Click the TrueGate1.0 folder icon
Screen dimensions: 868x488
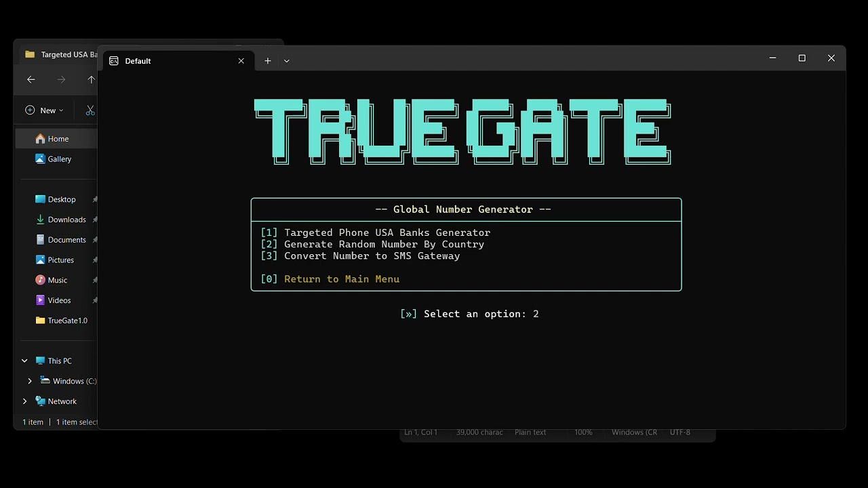[x=40, y=321]
